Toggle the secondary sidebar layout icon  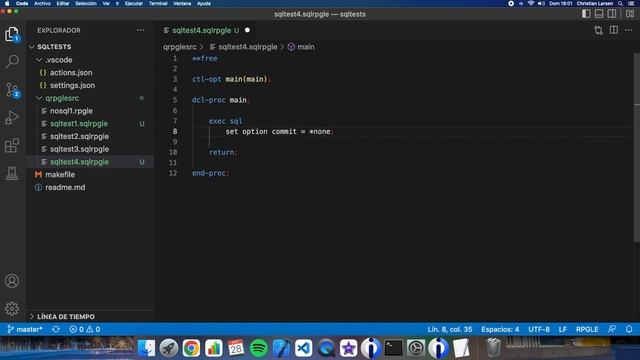[612, 14]
